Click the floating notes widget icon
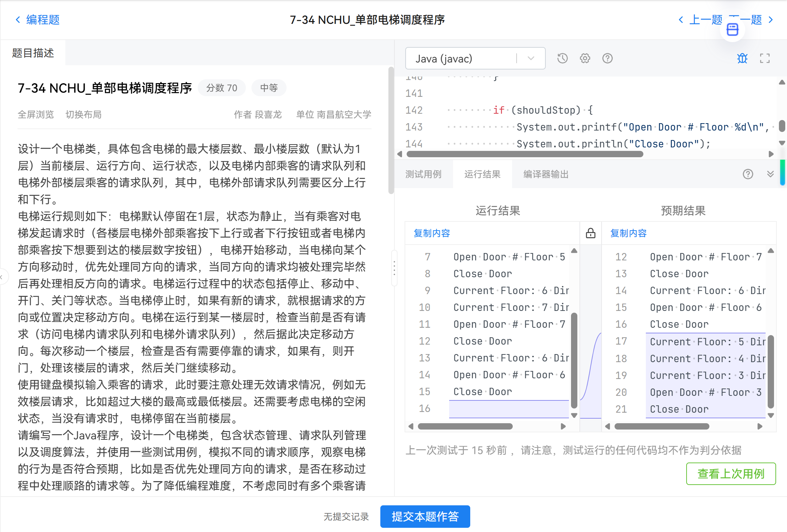Screen dimensions: 787x532 732,30
